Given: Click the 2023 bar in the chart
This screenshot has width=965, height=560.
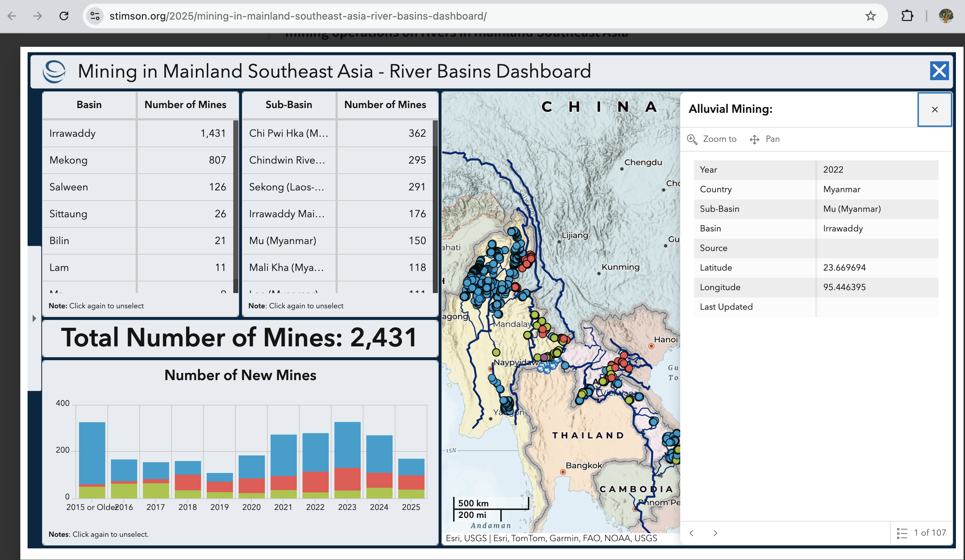Looking at the screenshot, I should (x=347, y=460).
